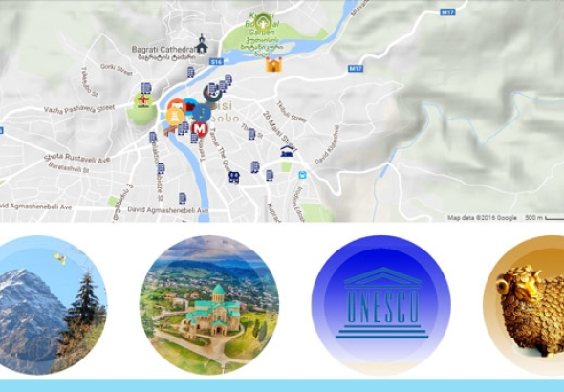Click the Gorki Street label
Viewport: 564px width, 392px height.
click(x=117, y=70)
